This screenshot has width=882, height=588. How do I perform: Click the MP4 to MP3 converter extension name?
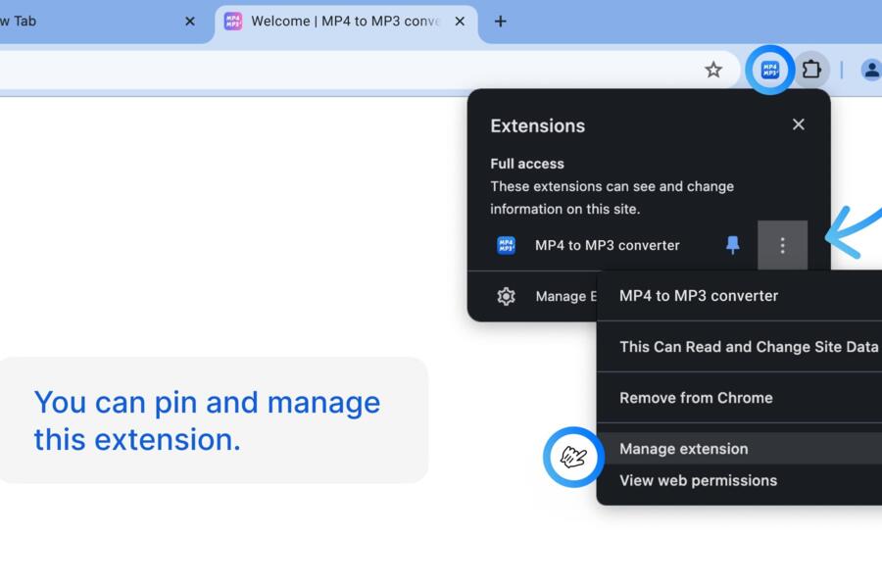coord(607,245)
